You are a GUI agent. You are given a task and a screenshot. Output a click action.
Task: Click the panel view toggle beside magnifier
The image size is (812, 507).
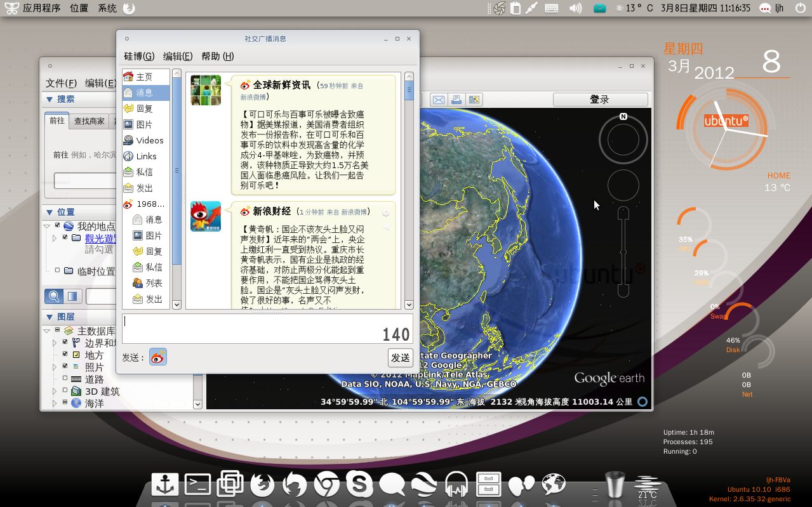coord(72,296)
